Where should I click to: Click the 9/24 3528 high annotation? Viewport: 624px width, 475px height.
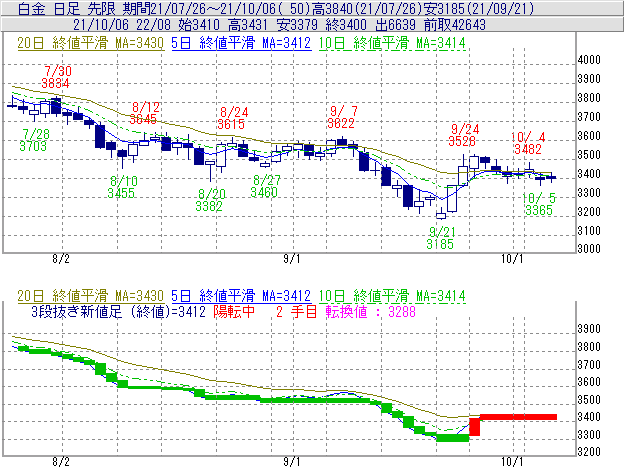[x=464, y=135]
